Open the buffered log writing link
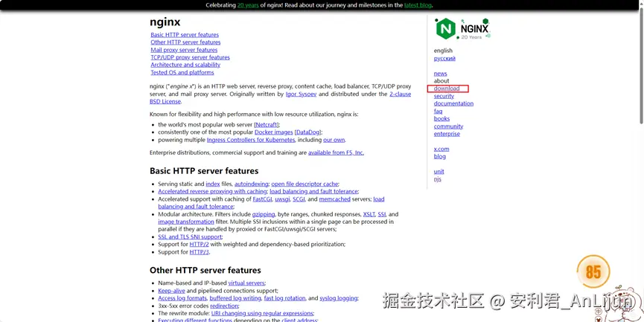Image resolution: width=644 pixels, height=322 pixels. point(235,298)
